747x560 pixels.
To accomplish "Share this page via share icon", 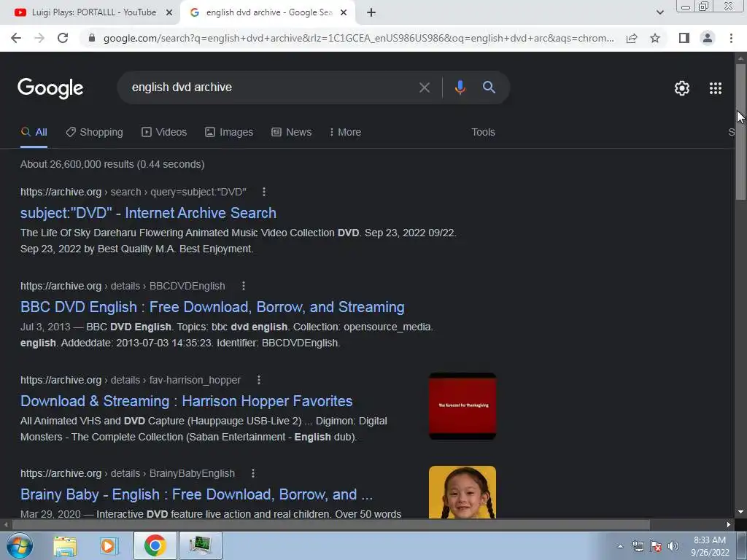I will [x=632, y=38].
